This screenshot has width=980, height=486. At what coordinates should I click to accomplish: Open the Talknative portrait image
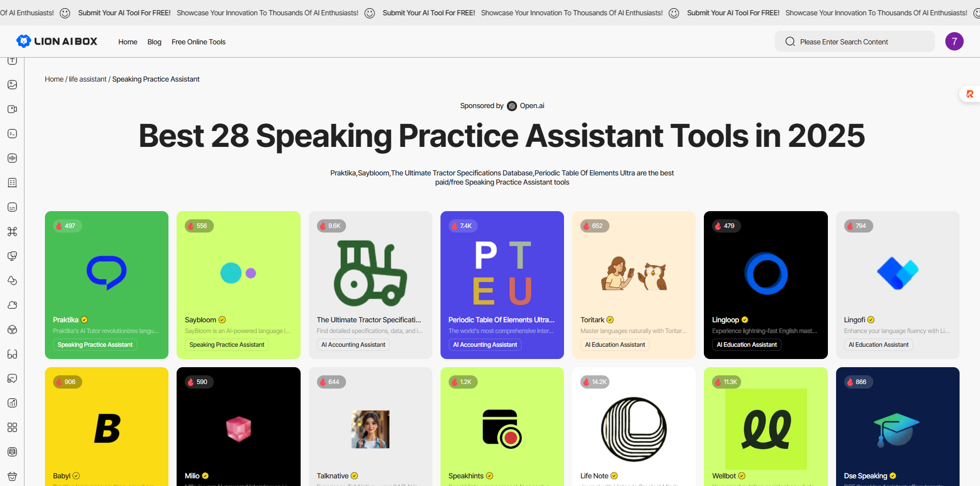[x=371, y=429]
